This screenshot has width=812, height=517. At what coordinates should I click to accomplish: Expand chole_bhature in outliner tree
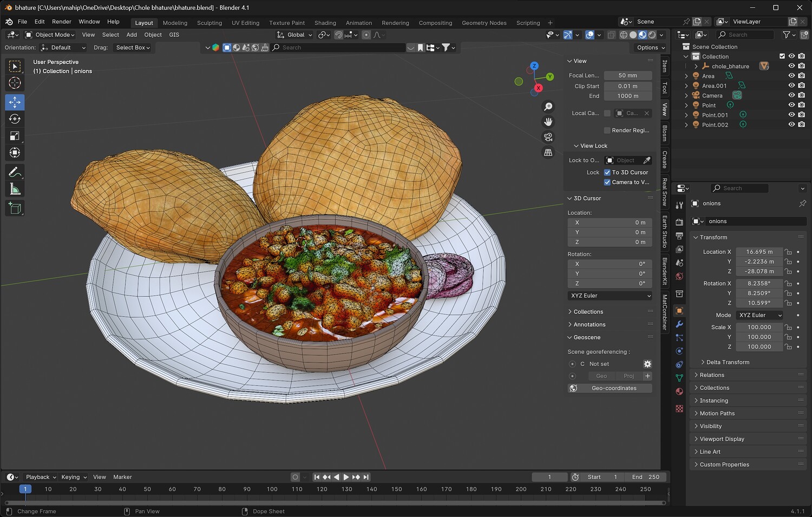tap(696, 66)
